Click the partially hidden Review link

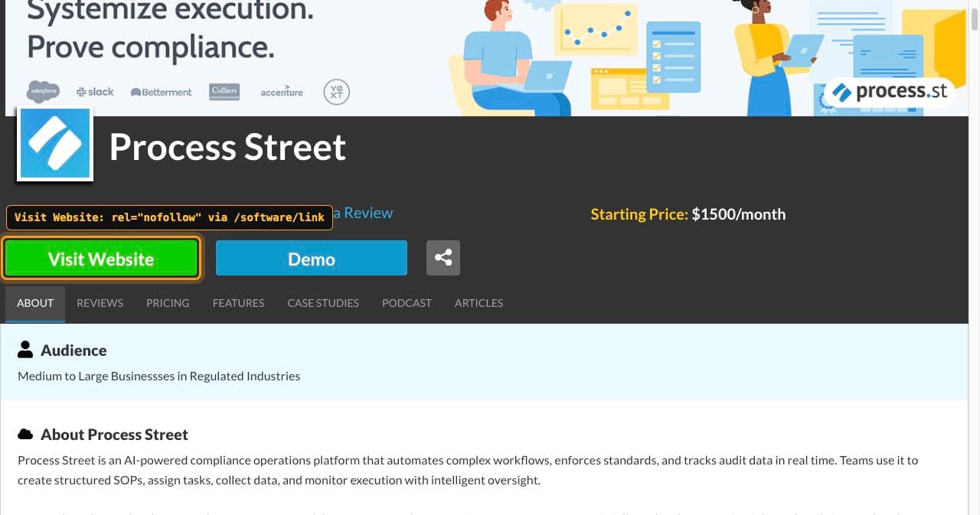click(x=363, y=213)
